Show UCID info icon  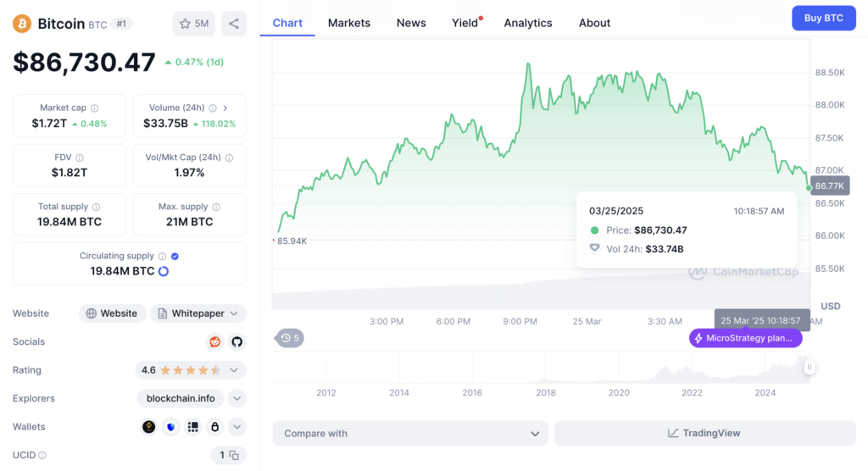[42, 456]
